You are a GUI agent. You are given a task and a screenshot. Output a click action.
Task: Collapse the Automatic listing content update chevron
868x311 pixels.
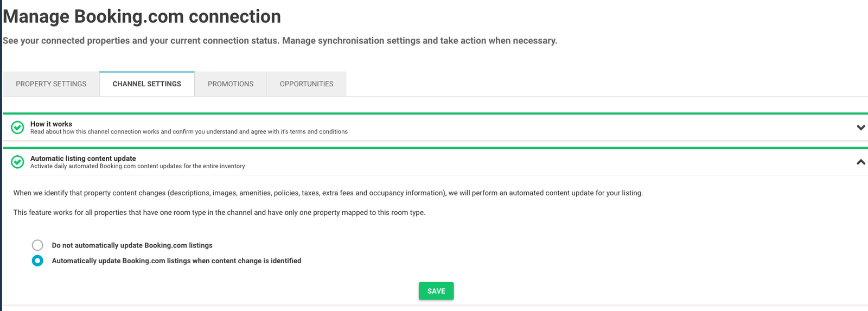pos(860,162)
